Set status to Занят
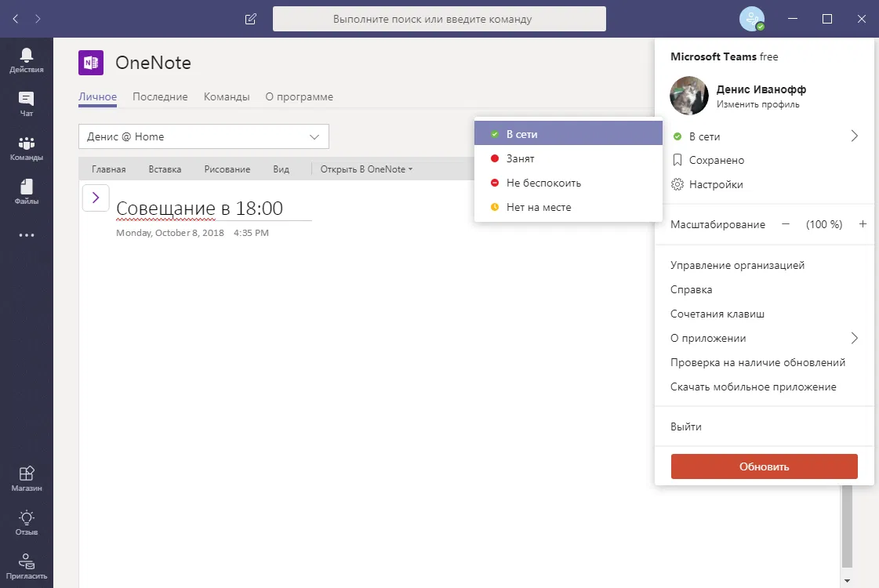This screenshot has height=588, width=879. pyautogui.click(x=568, y=158)
